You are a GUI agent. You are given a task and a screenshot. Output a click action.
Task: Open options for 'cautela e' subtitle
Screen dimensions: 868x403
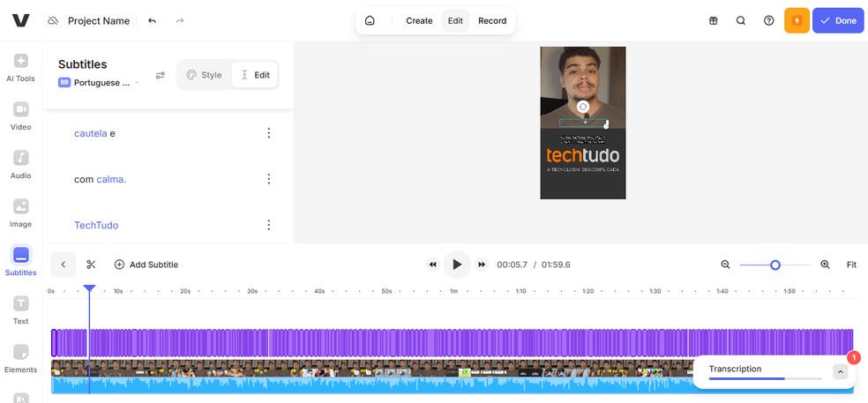pyautogui.click(x=268, y=133)
